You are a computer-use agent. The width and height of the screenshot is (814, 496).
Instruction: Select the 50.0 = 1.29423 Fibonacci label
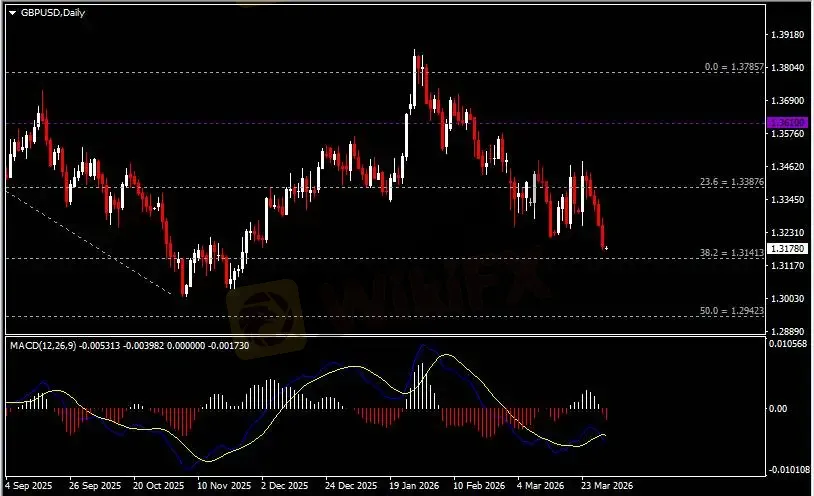click(x=731, y=311)
